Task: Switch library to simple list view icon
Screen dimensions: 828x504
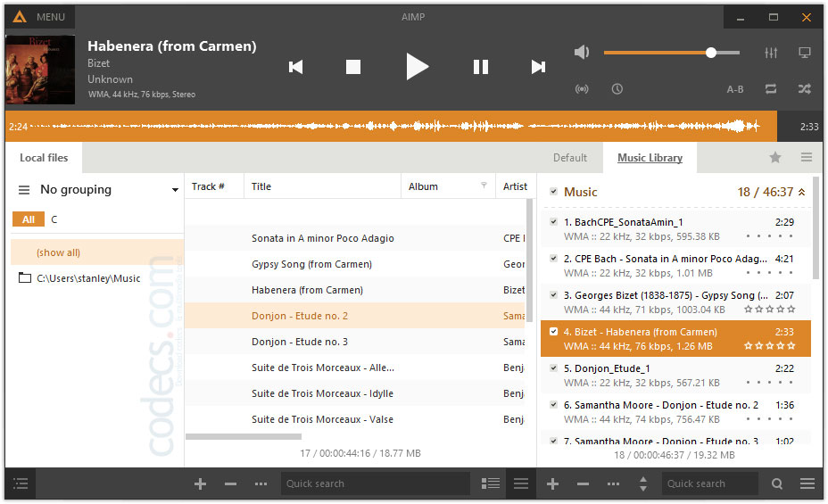Action: click(521, 483)
